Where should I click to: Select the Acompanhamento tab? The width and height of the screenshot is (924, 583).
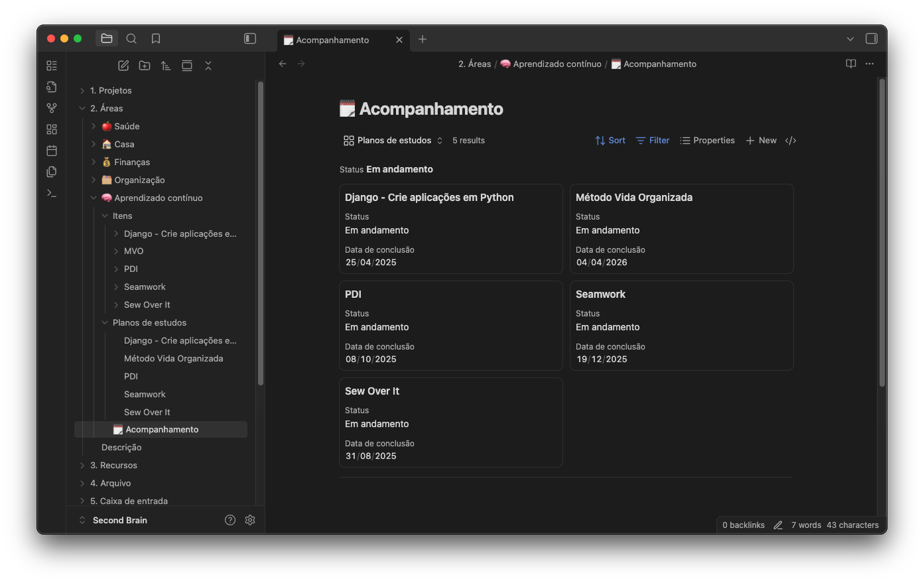pos(333,40)
